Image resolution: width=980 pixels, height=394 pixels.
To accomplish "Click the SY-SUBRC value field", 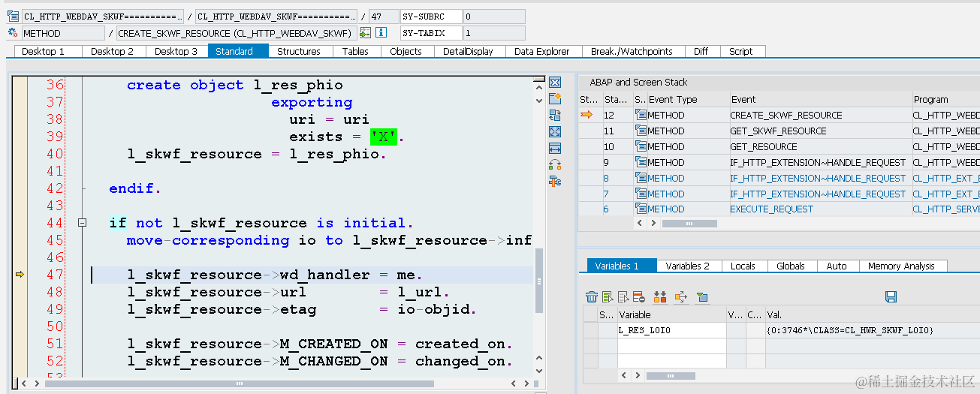I will (x=493, y=16).
